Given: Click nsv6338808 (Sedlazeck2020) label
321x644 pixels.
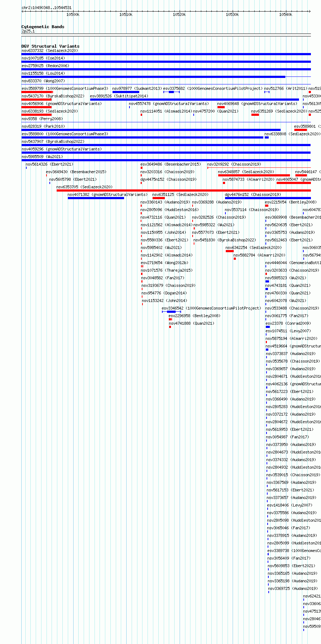Looking at the screenshot, I should tap(293, 134).
